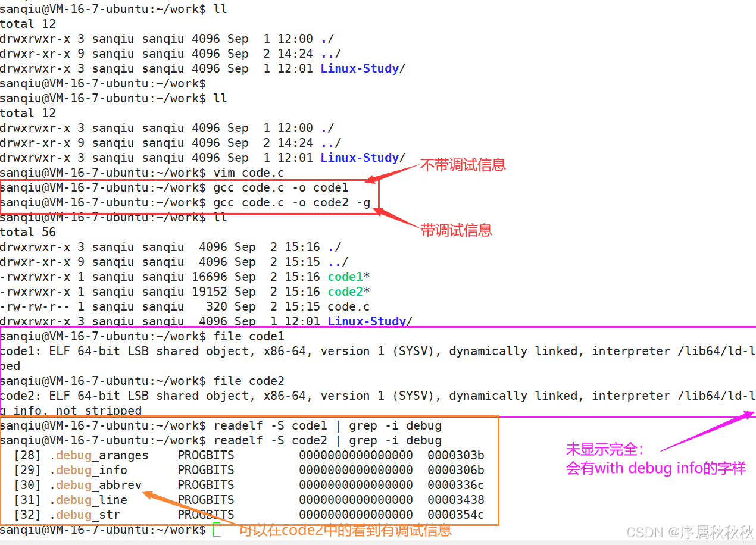Select the '.debug_str' section name
Image resolution: width=756 pixels, height=545 pixels.
pyautogui.click(x=85, y=515)
